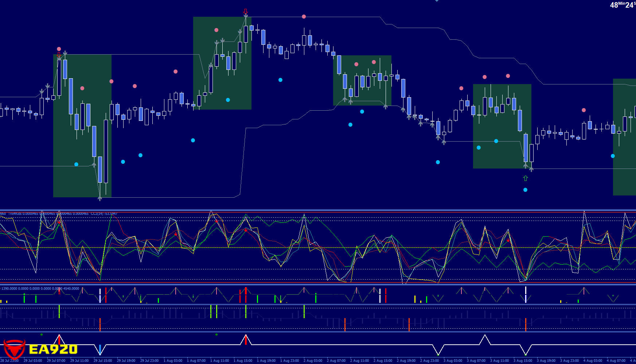Click the red sell arrow above the highest candle
Viewport: 636px width, 364px height.
246,11
